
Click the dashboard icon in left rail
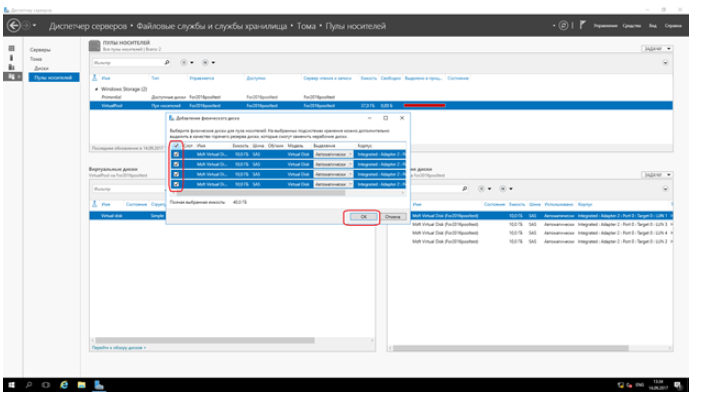12,48
